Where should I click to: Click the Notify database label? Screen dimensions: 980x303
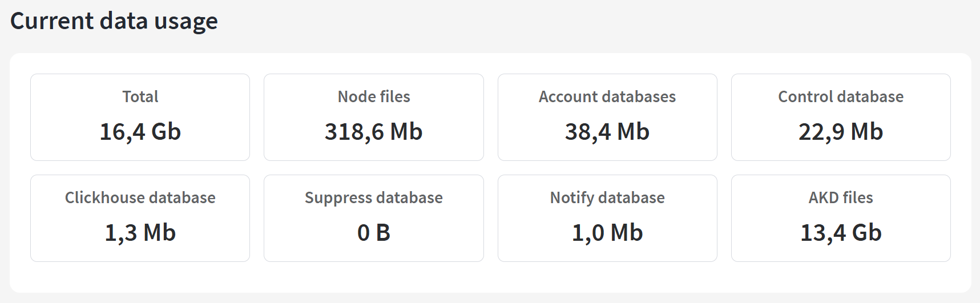(x=607, y=197)
